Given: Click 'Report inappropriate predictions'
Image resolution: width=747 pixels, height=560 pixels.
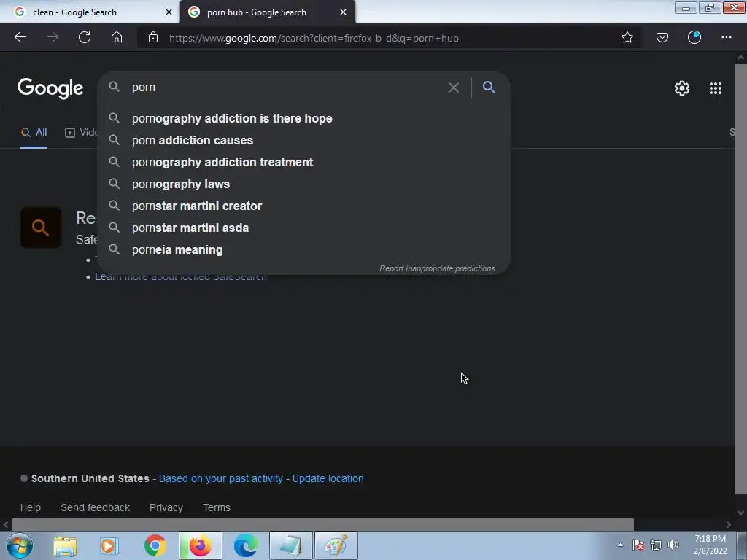Looking at the screenshot, I should [x=437, y=268].
